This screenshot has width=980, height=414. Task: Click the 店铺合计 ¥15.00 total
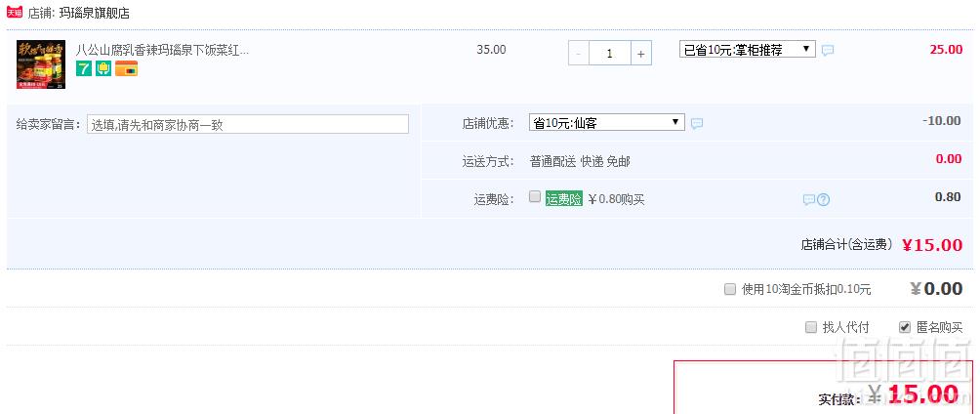pos(932,244)
